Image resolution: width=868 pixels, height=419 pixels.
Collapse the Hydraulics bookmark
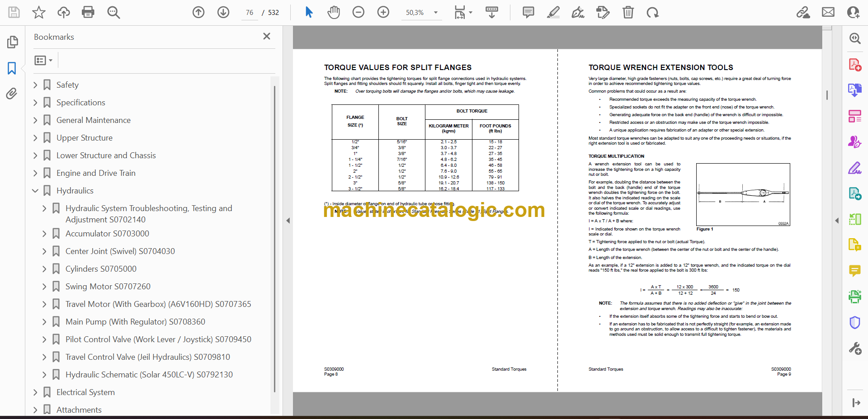35,191
